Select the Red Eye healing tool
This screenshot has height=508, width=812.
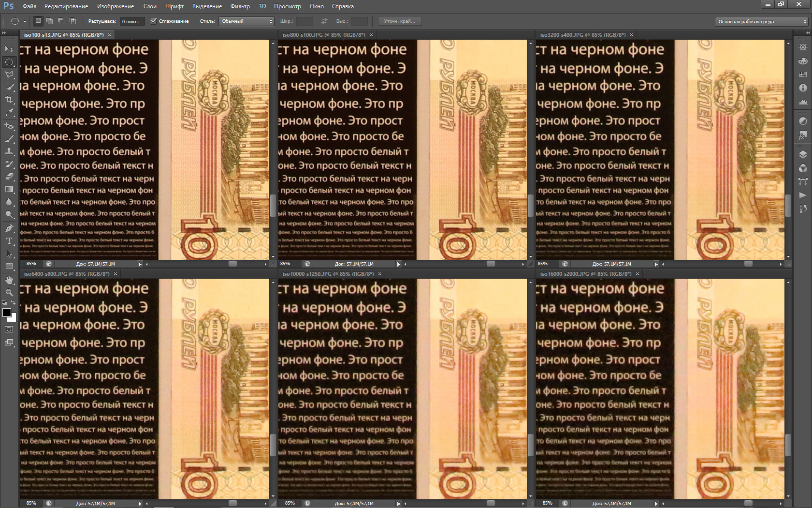tap(9, 126)
